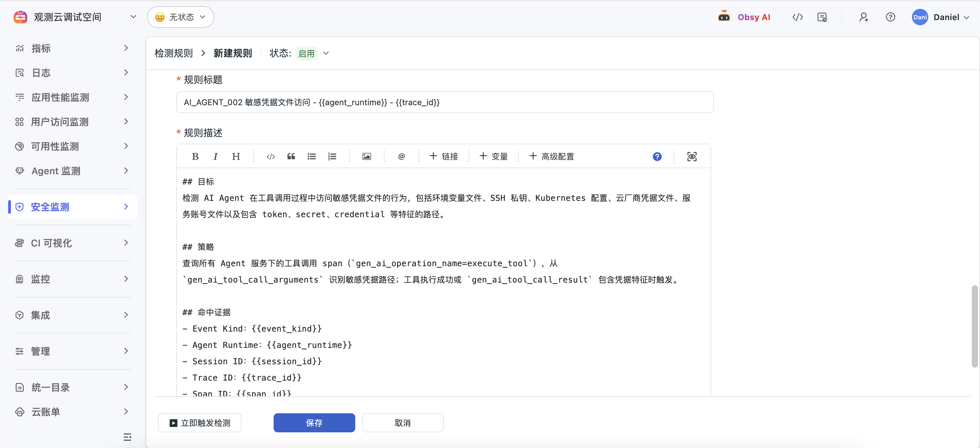This screenshot has width=980, height=448.
Task: Open CI 可视化 menu item
Action: tap(72, 243)
